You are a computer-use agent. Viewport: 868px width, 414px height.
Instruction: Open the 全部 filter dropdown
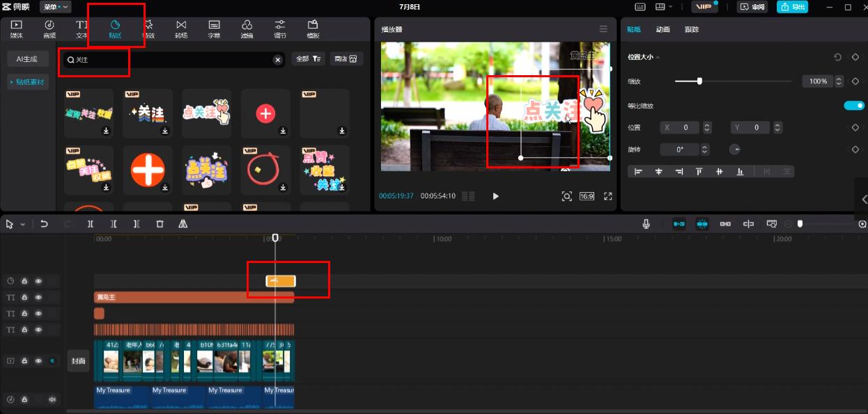tap(309, 59)
